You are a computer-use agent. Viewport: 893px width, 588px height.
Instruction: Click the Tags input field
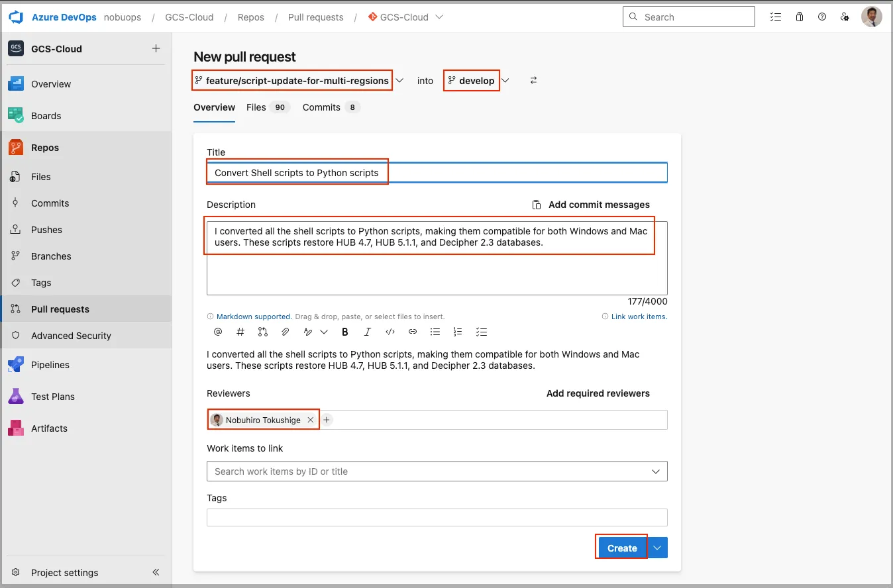(x=437, y=517)
